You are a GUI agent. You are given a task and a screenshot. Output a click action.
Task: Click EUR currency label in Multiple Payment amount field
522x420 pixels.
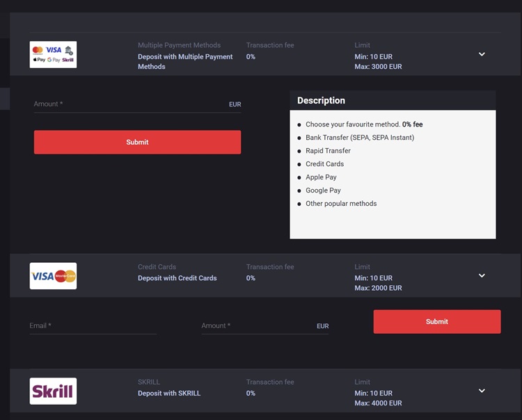(x=235, y=104)
